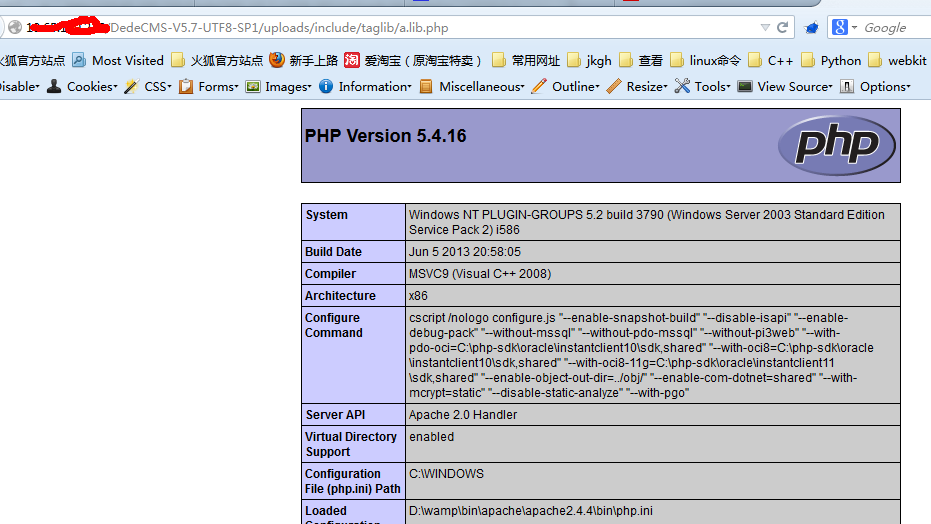The height and width of the screenshot is (524, 931).
Task: Expand the Information developer toolbar menu
Action: point(375,87)
